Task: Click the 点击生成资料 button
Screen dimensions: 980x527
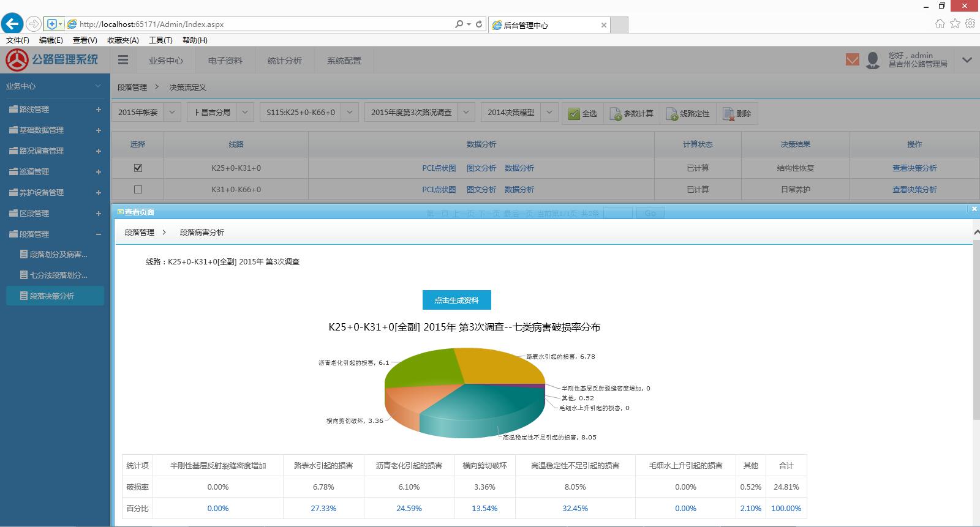Action: 456,300
